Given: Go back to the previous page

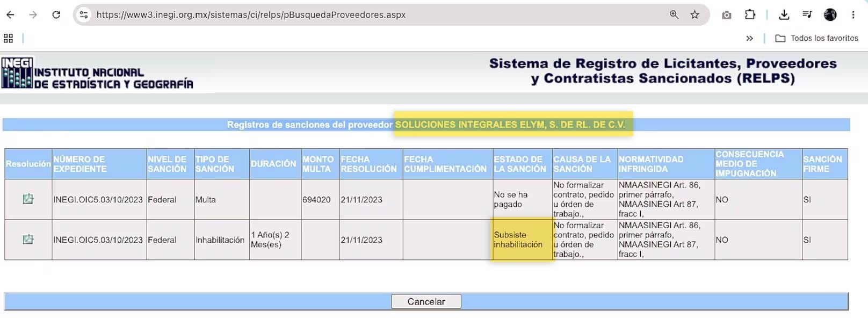Looking at the screenshot, I should [10, 15].
